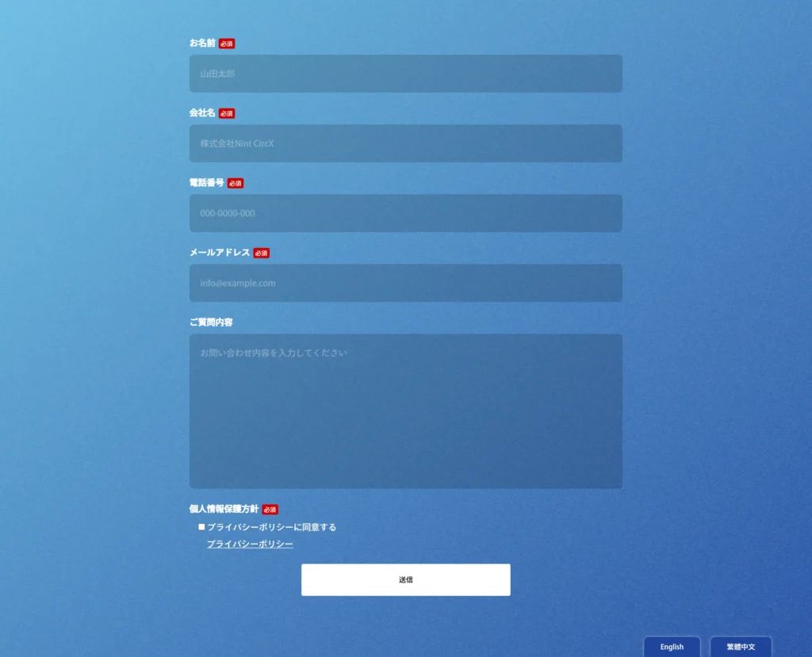Click the 必須 badge beside 個人情報保護方針
This screenshot has height=657, width=812.
[x=270, y=510]
